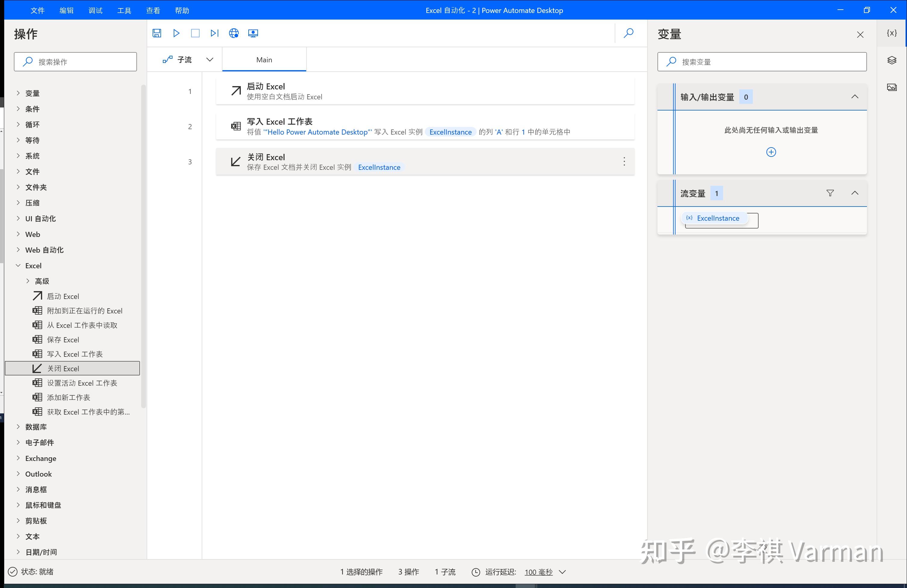Viewport: 907px width, 588px height.
Task: Click the search icon in the action editor toolbar
Action: (629, 33)
